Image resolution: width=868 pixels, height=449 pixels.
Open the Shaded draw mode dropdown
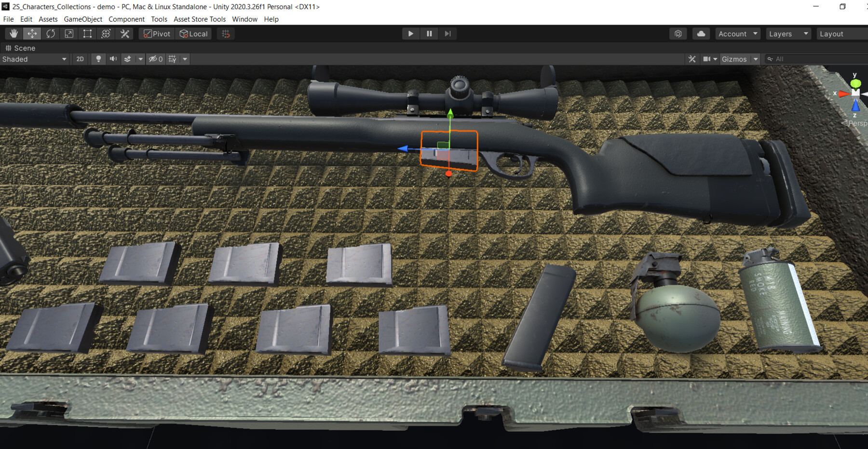(x=34, y=59)
